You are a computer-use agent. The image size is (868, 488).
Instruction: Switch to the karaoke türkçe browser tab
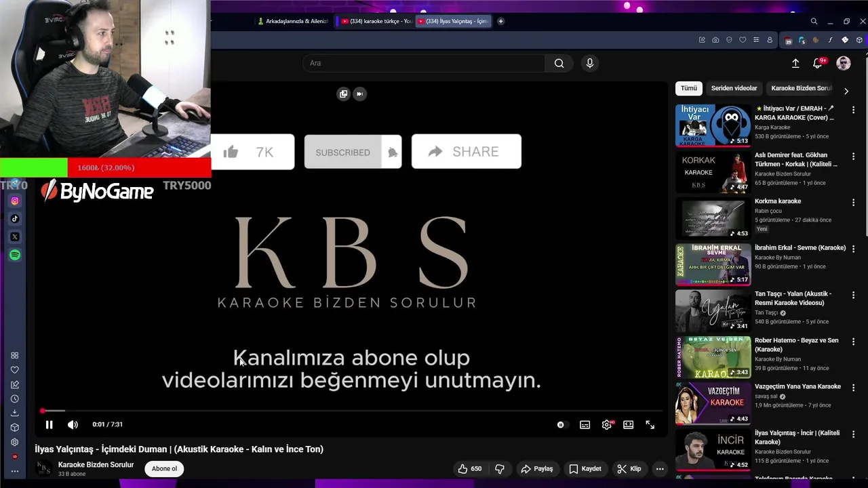pos(376,21)
